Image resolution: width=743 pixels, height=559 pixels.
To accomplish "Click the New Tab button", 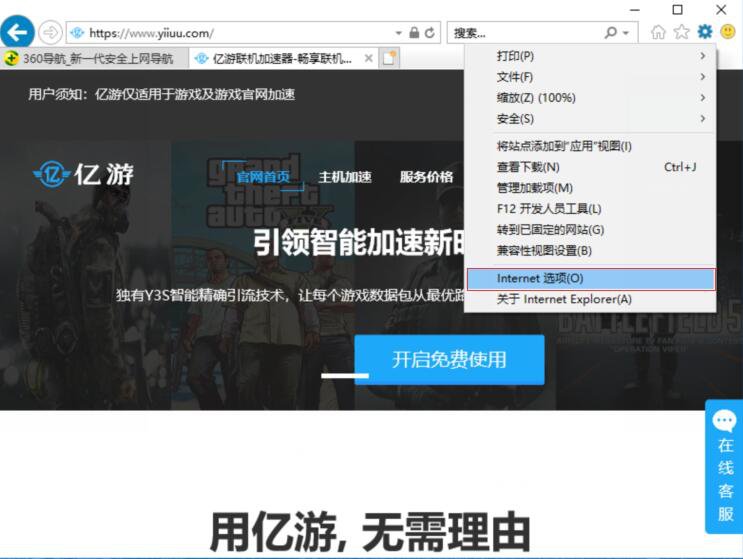I will pos(390,58).
